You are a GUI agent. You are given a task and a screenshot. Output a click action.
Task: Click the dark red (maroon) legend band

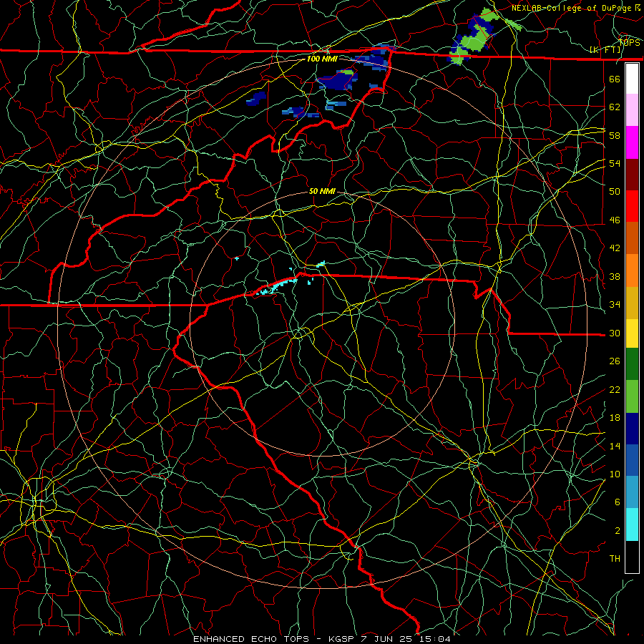coord(632,174)
